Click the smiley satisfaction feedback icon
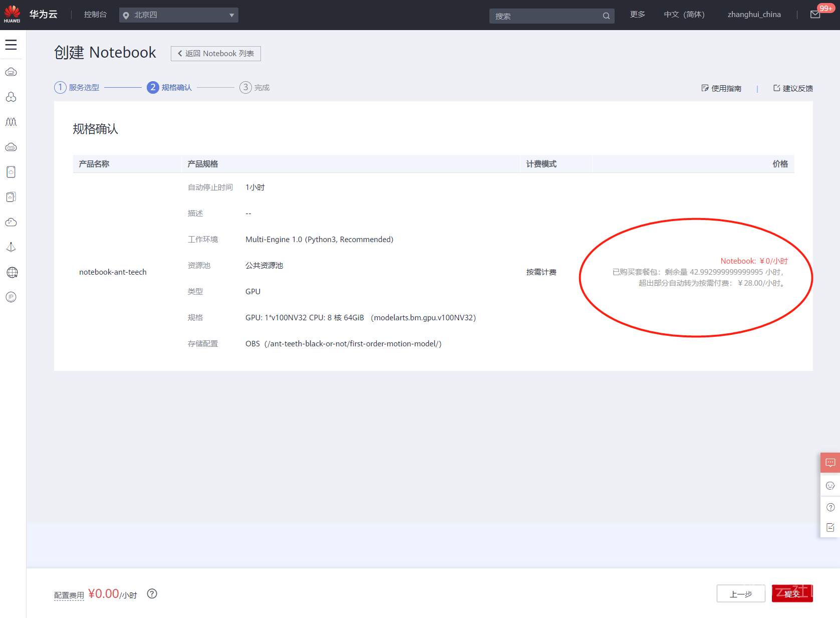 tap(830, 486)
